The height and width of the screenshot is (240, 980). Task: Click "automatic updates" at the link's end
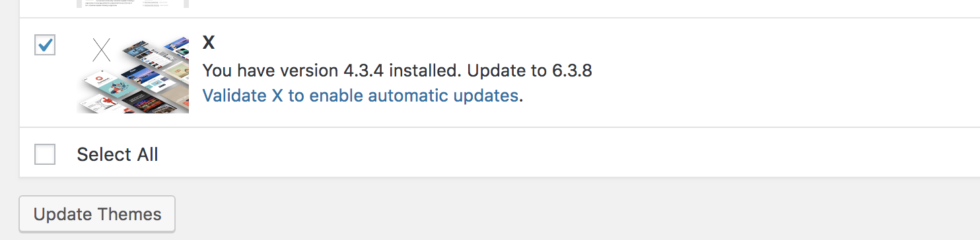click(x=443, y=96)
